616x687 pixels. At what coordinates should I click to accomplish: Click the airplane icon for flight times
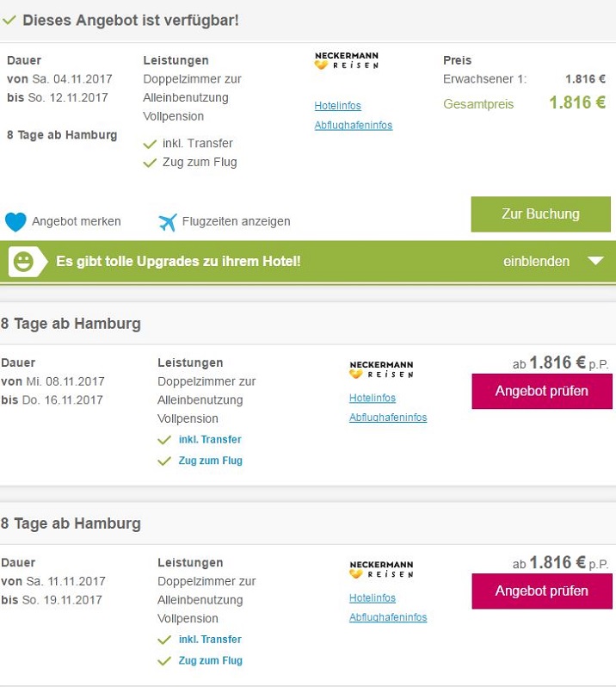click(x=168, y=221)
